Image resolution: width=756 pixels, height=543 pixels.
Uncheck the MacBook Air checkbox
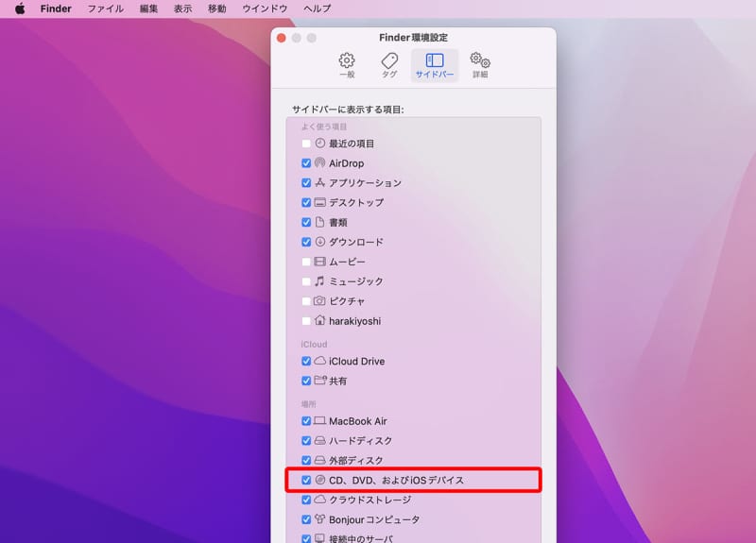306,421
